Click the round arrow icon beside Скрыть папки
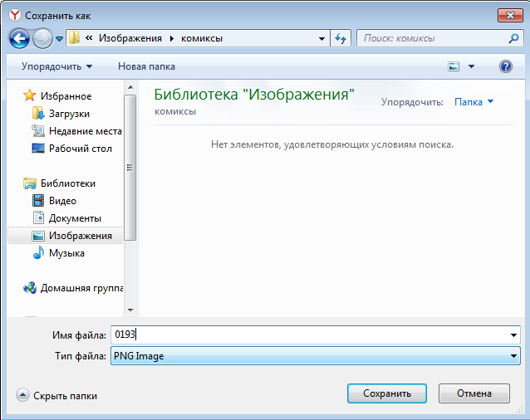Viewport: 530px width, 420px height. (22, 394)
